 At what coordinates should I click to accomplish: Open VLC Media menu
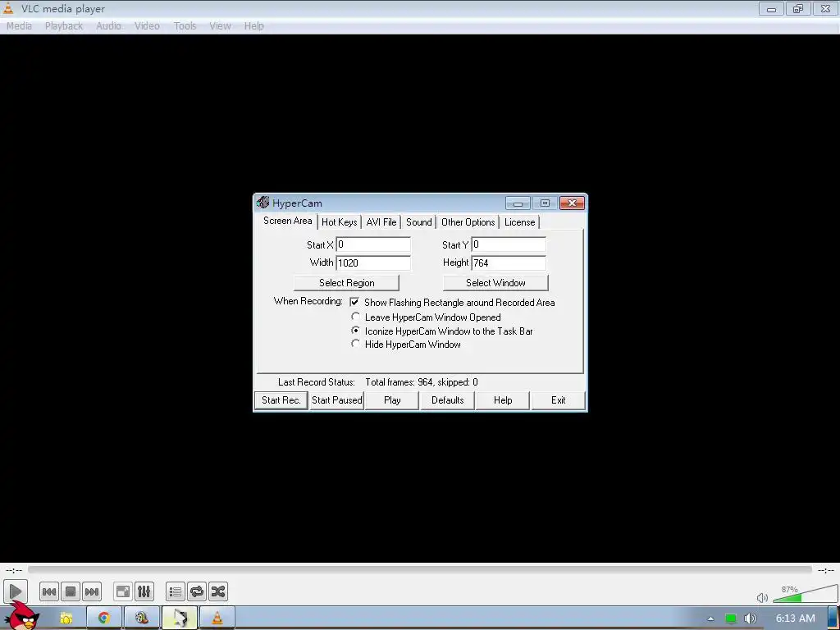pos(20,25)
